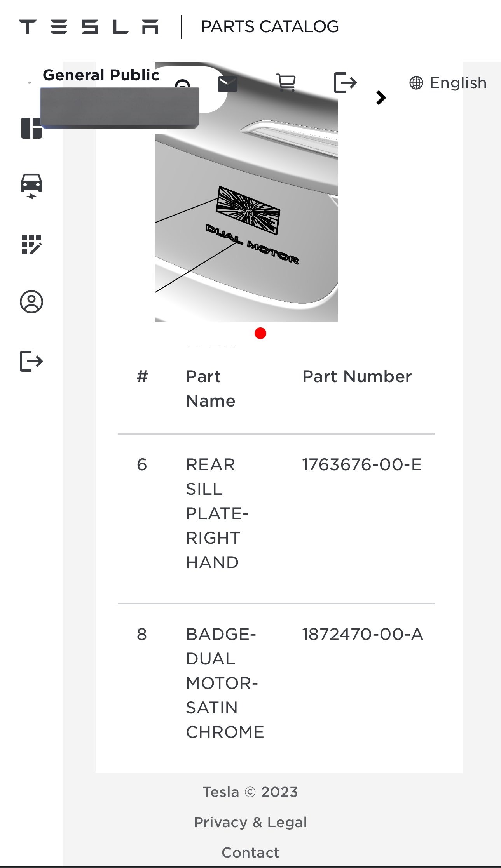Open the shopping cart
501x868 pixels.
coord(286,83)
